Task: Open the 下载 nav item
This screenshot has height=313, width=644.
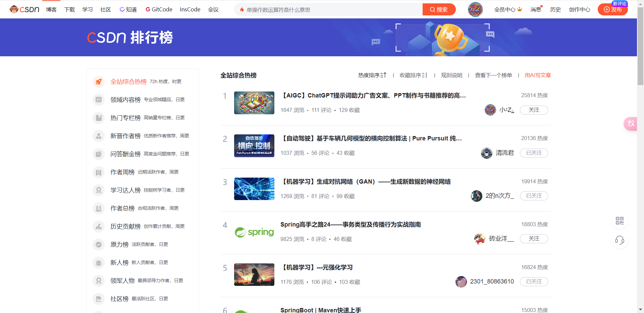Action: 70,9
